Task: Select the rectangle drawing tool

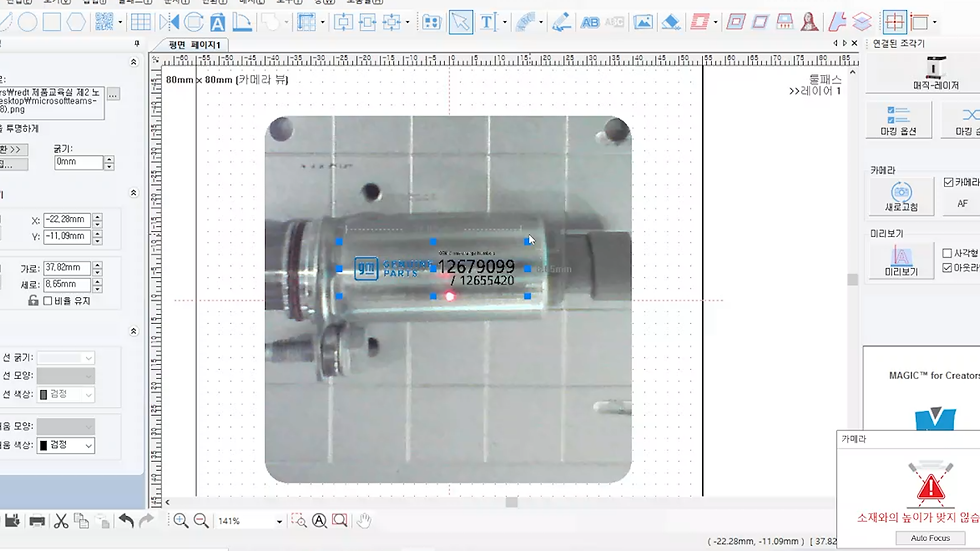Action: (52, 22)
